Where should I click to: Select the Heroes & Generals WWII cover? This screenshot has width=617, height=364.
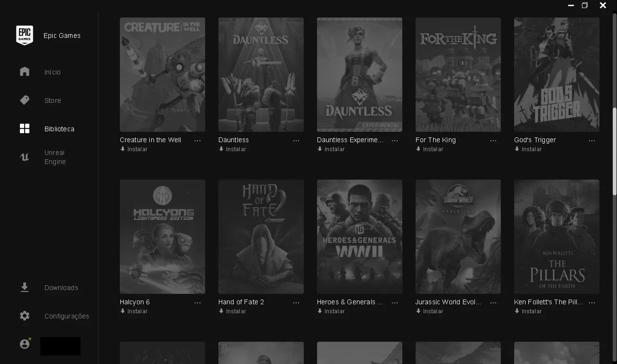pos(360,237)
